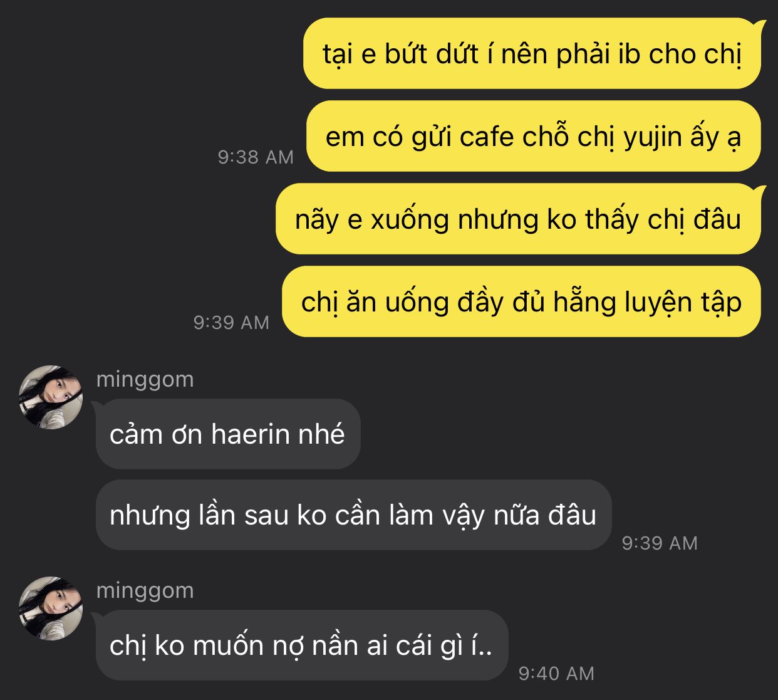Tap message "tại e bứt dứt í nên phải ib cho chị"

click(532, 54)
